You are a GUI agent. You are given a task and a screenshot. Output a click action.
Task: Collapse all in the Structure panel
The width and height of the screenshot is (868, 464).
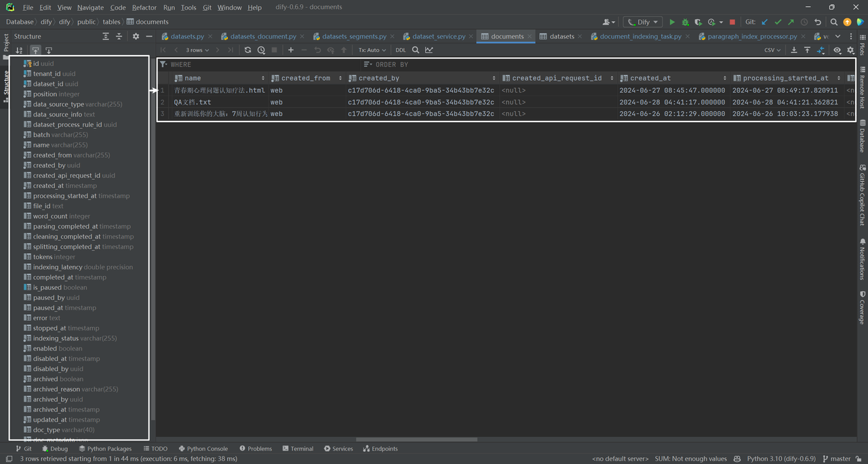[x=119, y=37]
